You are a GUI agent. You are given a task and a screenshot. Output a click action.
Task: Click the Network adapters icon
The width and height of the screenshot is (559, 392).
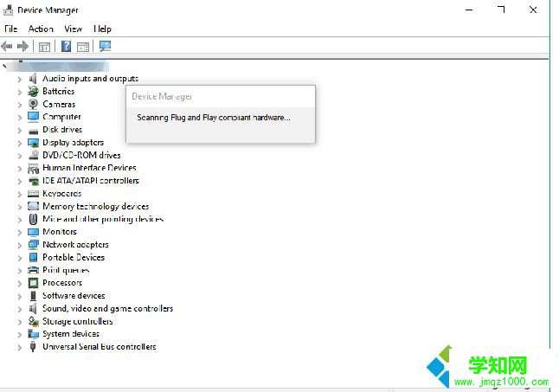coord(33,245)
